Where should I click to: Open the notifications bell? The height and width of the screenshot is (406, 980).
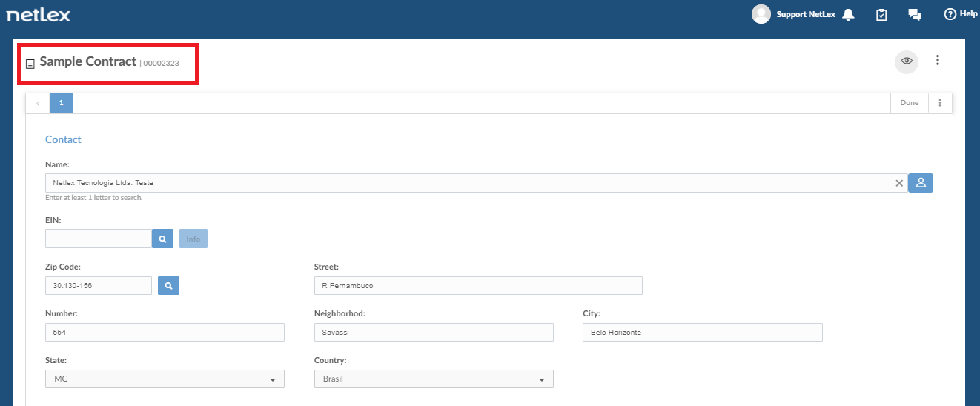[x=848, y=14]
